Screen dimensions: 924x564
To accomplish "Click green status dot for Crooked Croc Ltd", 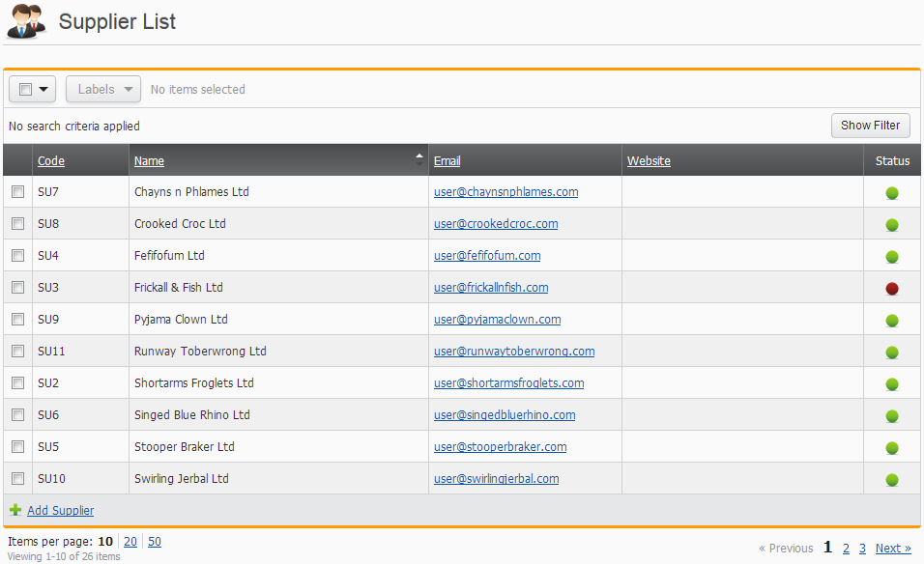I will [x=892, y=224].
